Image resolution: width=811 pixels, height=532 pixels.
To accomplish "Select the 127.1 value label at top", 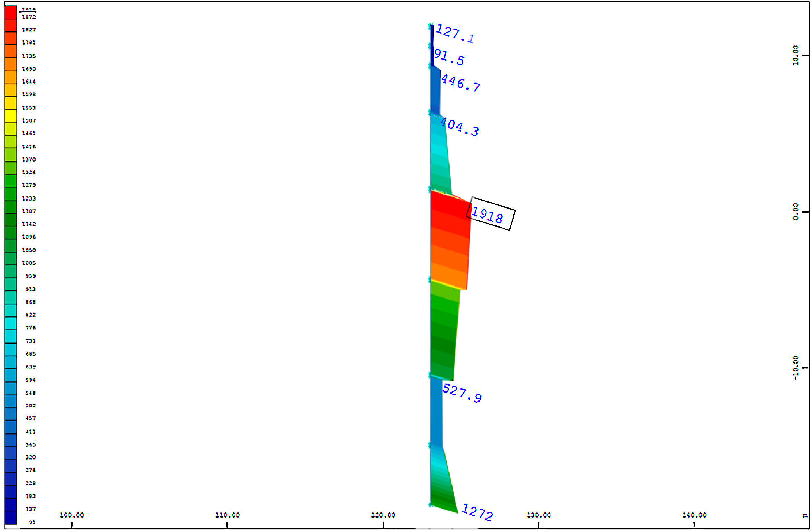I will coord(454,33).
